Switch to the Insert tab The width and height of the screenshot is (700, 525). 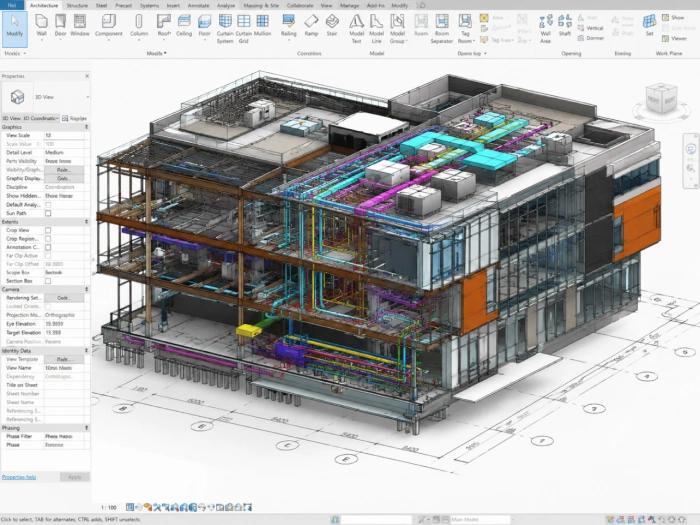[x=173, y=5]
